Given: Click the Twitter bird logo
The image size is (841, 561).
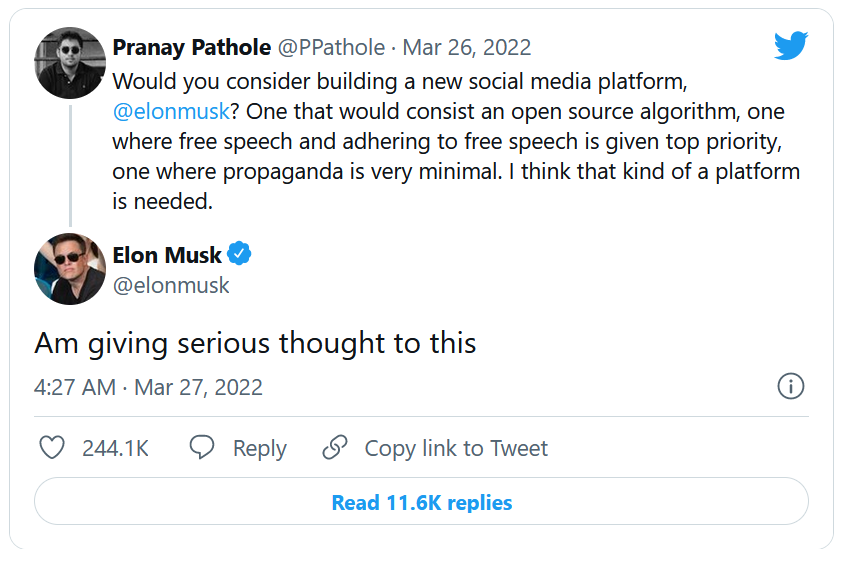Looking at the screenshot, I should click(x=790, y=46).
